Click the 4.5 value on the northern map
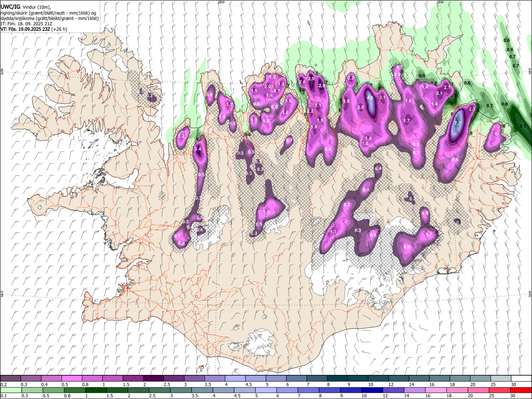 [x=369, y=98]
